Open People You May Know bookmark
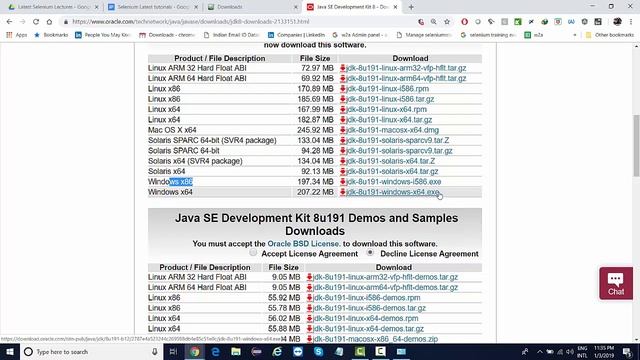Viewport: 640px width, 360px height. pyautogui.click(x=103, y=35)
